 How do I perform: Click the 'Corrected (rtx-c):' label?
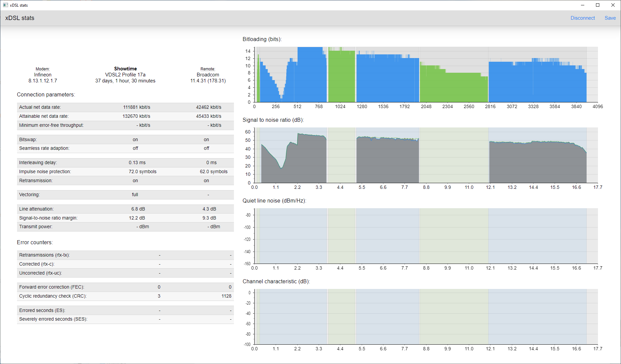37,264
